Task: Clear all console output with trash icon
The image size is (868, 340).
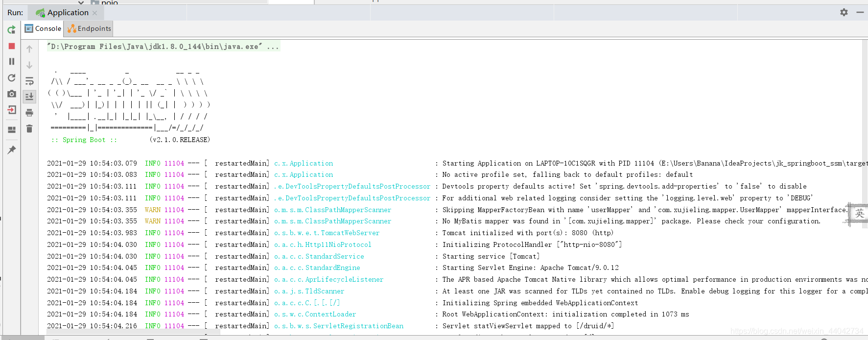Action: click(x=29, y=128)
